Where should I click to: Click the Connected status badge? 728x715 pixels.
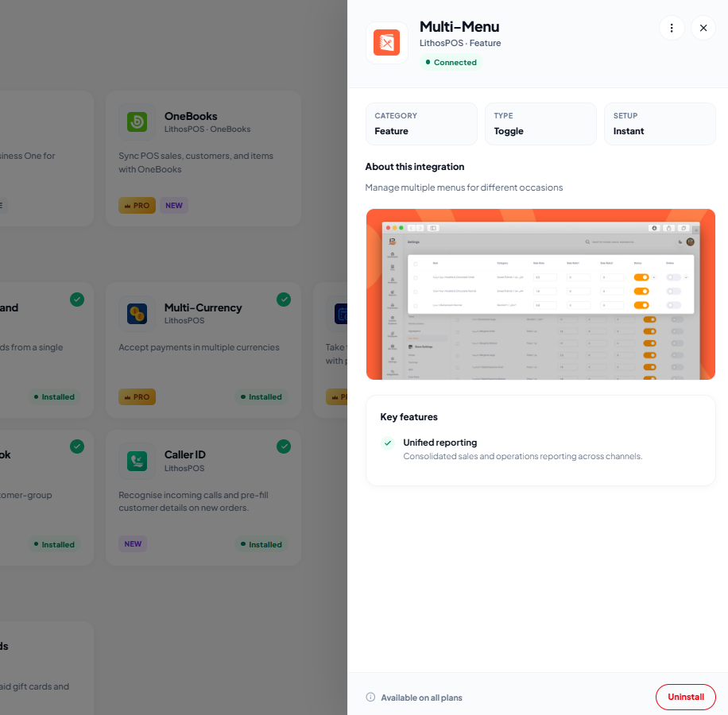451,62
